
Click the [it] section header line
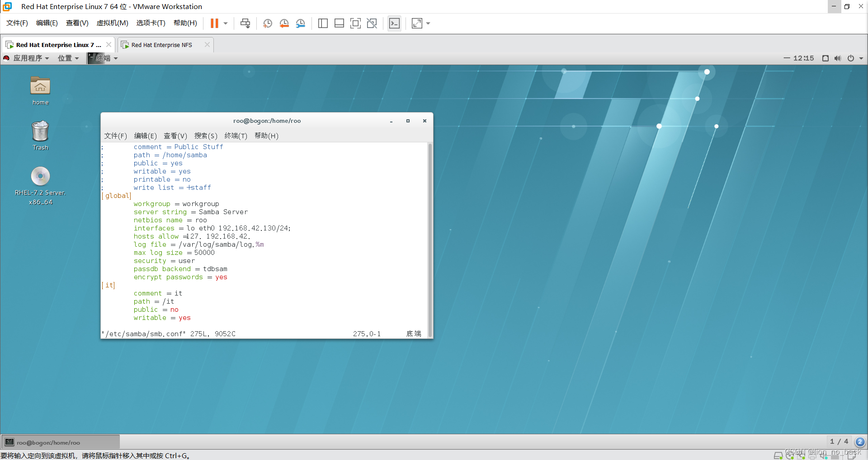[108, 285]
